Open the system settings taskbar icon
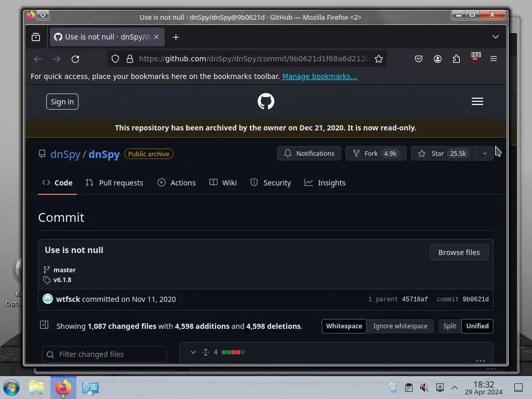 pyautogui.click(x=90, y=388)
